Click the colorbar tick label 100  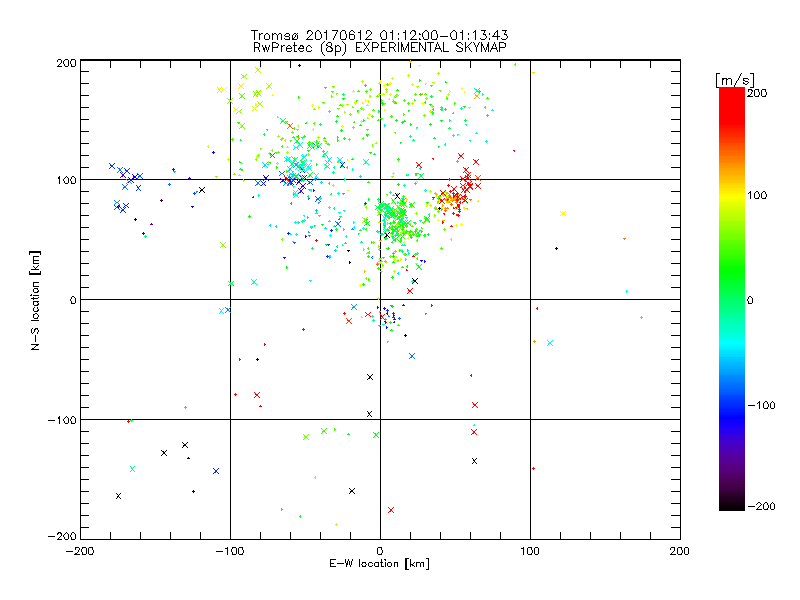[x=757, y=195]
